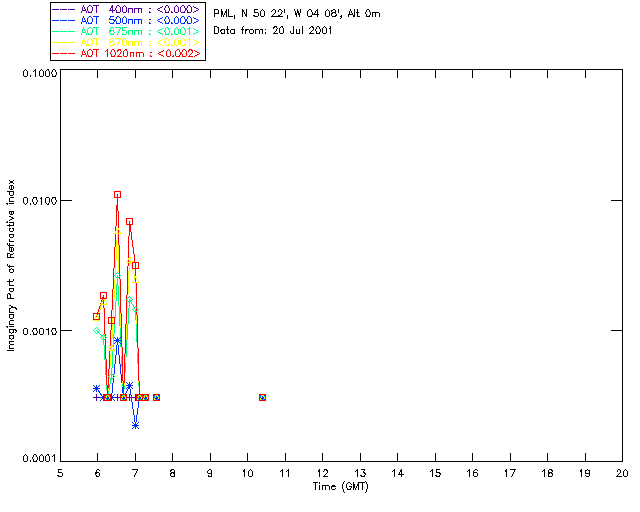Image resolution: width=640 pixels, height=512 pixels.
Task: Click the AOT 500nm legend entry
Action: pos(127,20)
